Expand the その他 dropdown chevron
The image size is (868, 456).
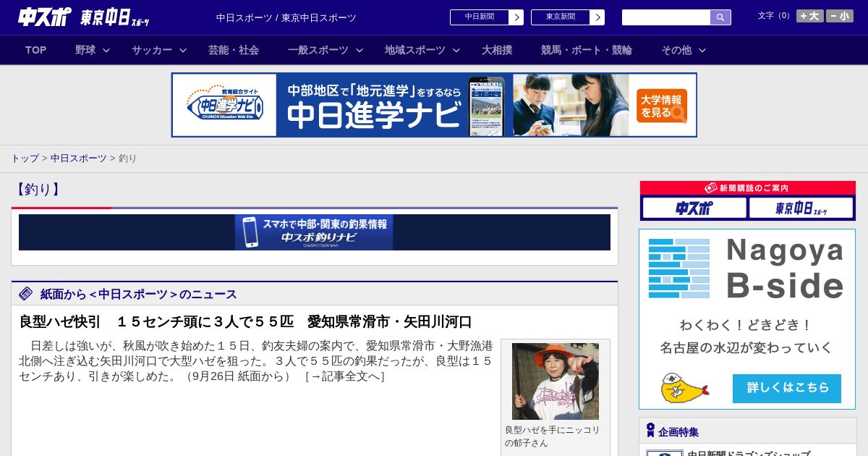702,50
